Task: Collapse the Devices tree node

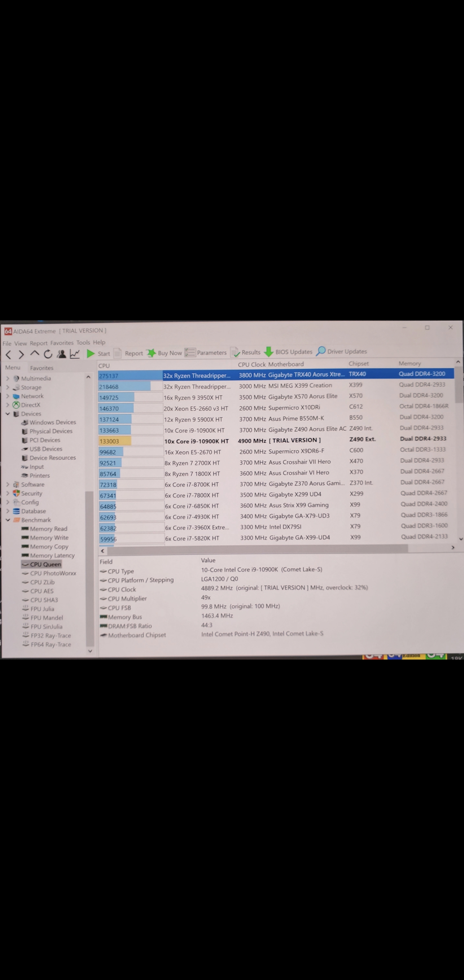Action: (8, 414)
